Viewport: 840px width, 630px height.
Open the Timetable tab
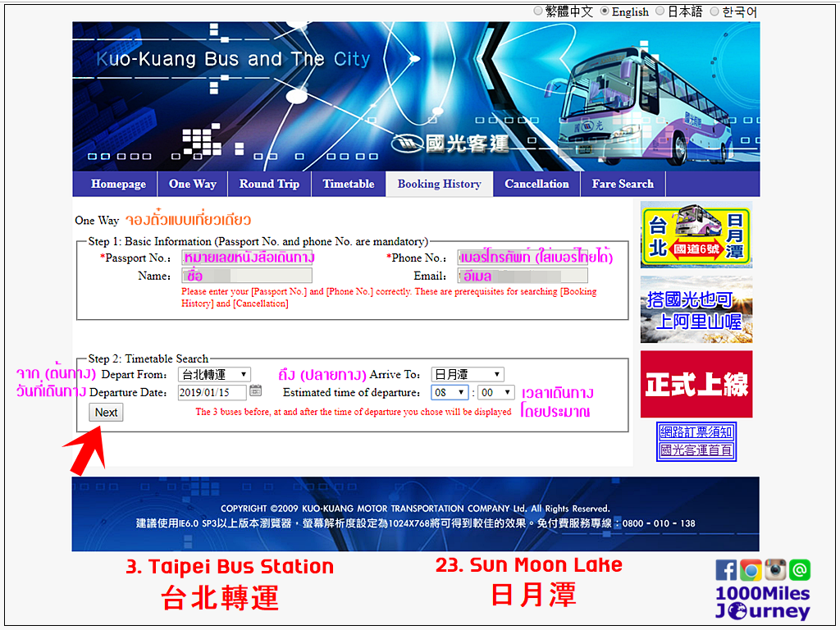click(349, 184)
